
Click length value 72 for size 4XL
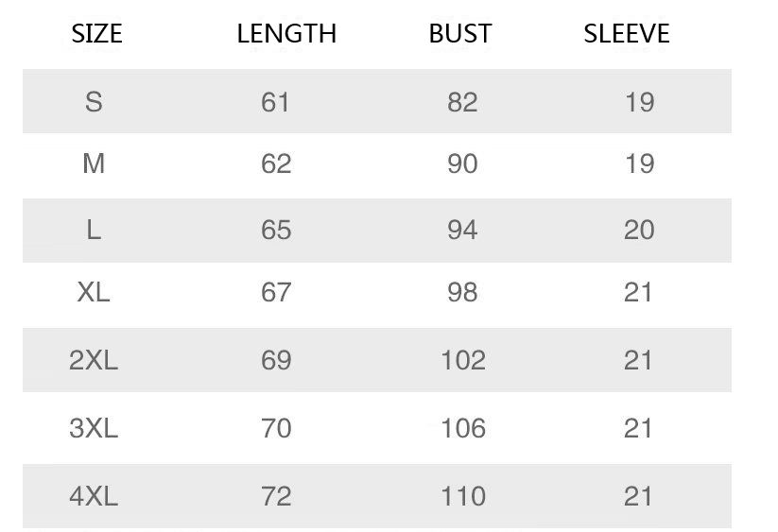(x=276, y=496)
